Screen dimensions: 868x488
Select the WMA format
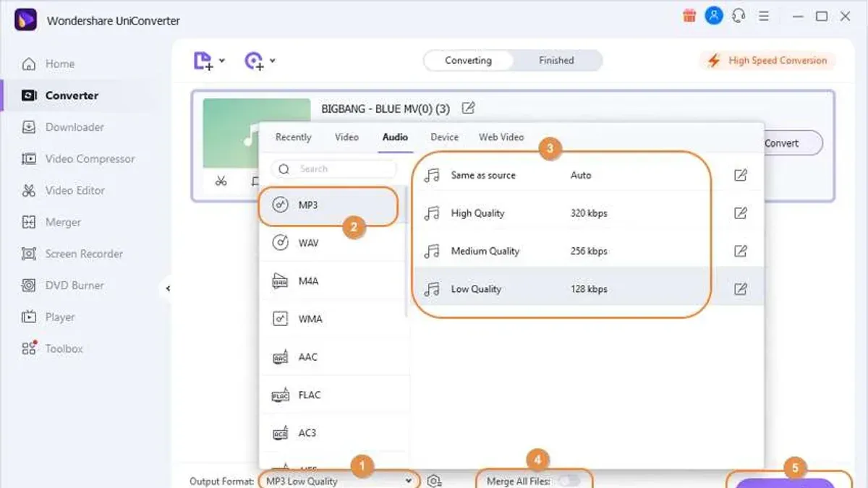(332, 319)
